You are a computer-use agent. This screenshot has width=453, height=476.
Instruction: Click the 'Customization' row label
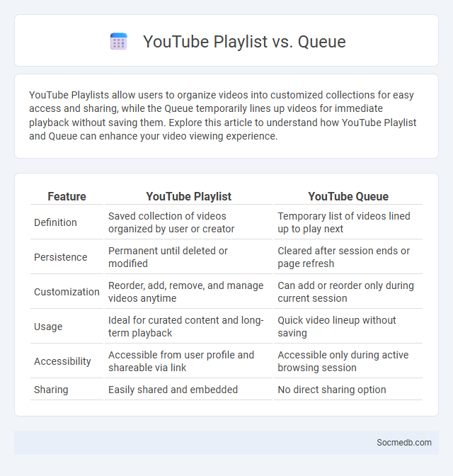[67, 291]
